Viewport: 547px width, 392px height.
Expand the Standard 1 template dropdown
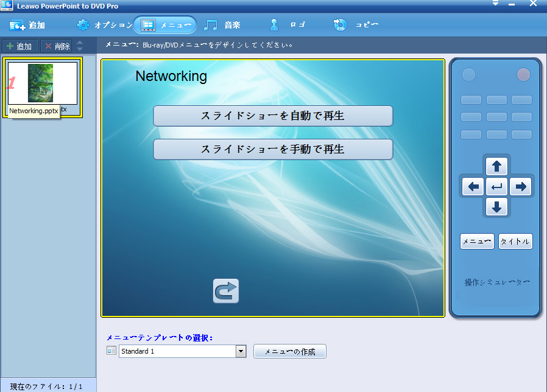[x=241, y=351]
